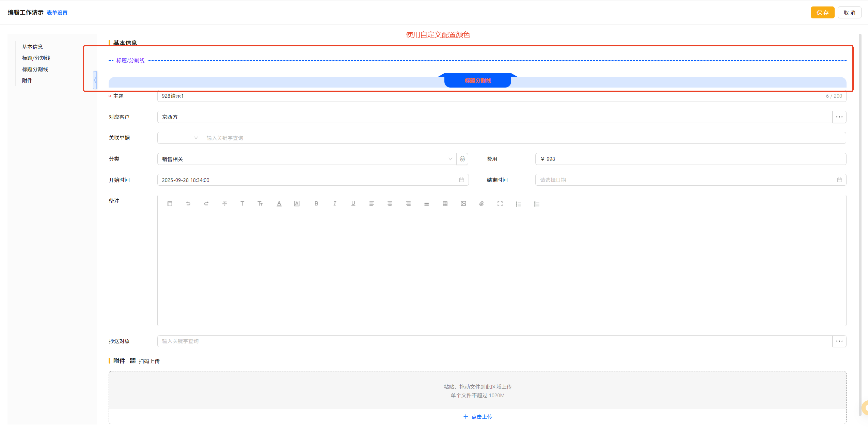Open the 表单设置 link

point(57,13)
